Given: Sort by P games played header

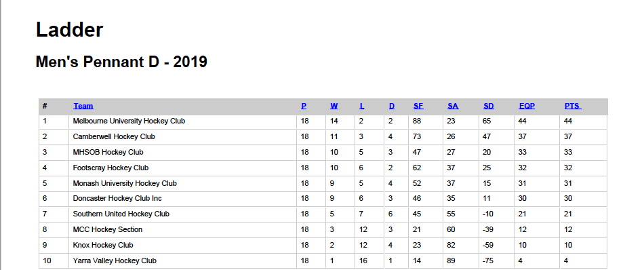Looking at the screenshot, I should (304, 106).
